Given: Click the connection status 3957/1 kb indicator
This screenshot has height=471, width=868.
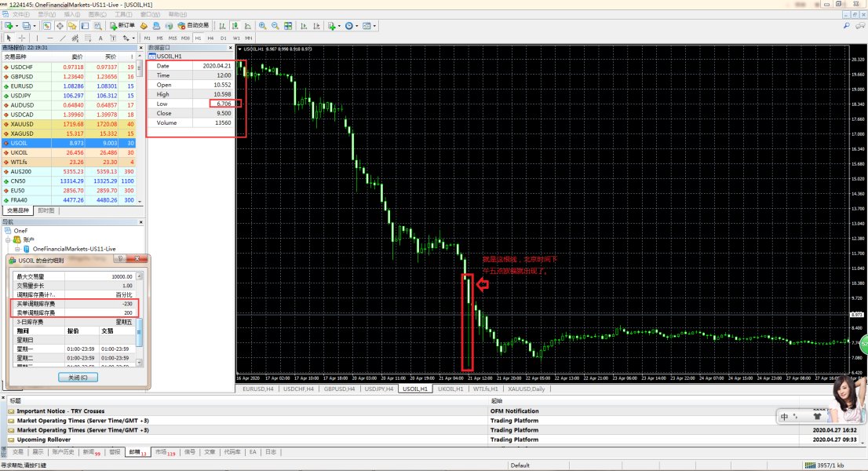Looking at the screenshot, I should pyautogui.click(x=824, y=466).
